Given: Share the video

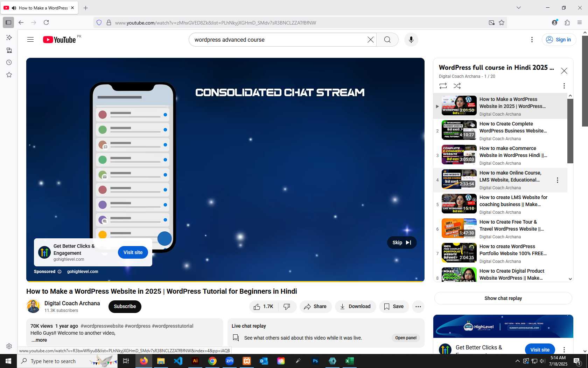Looking at the screenshot, I should tap(315, 307).
